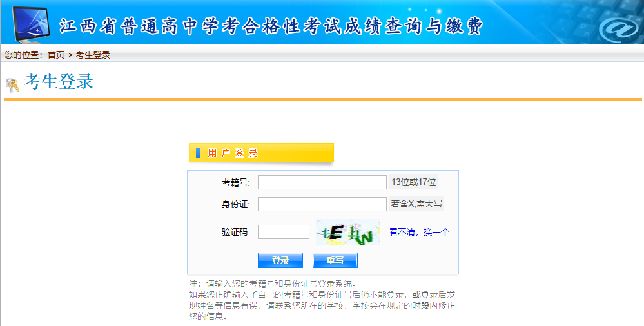644x326 pixels.
Task: Click the 13位或17位 hint text
Action: pos(414,182)
